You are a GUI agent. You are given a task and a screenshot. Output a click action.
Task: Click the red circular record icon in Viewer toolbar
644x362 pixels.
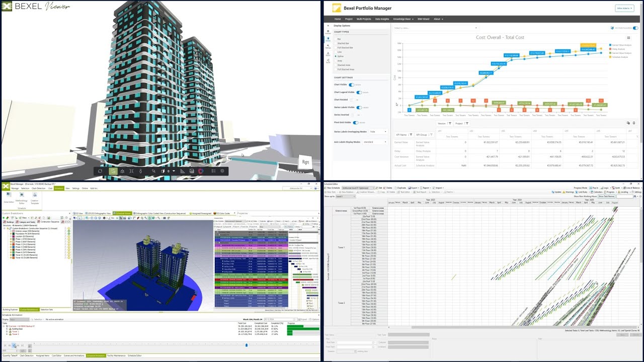[x=200, y=171]
